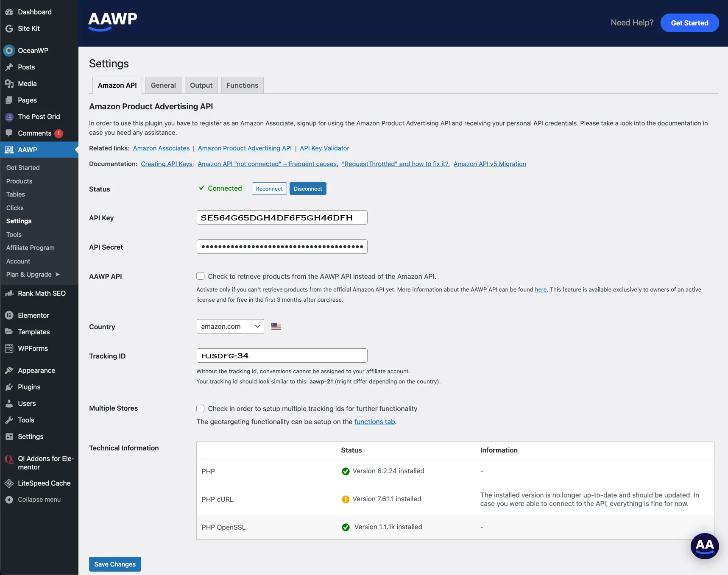This screenshot has width=728, height=575.
Task: Click the comments red notification badge
Action: 59,133
